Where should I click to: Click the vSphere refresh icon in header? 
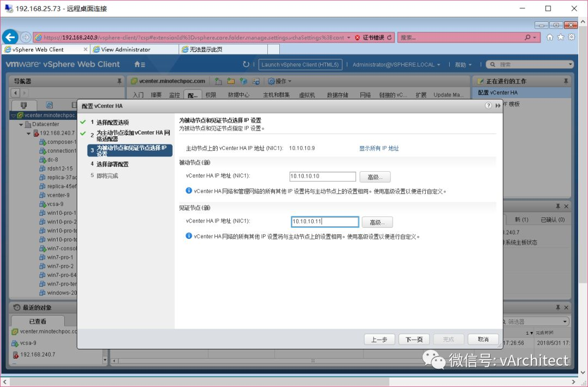[x=246, y=64]
